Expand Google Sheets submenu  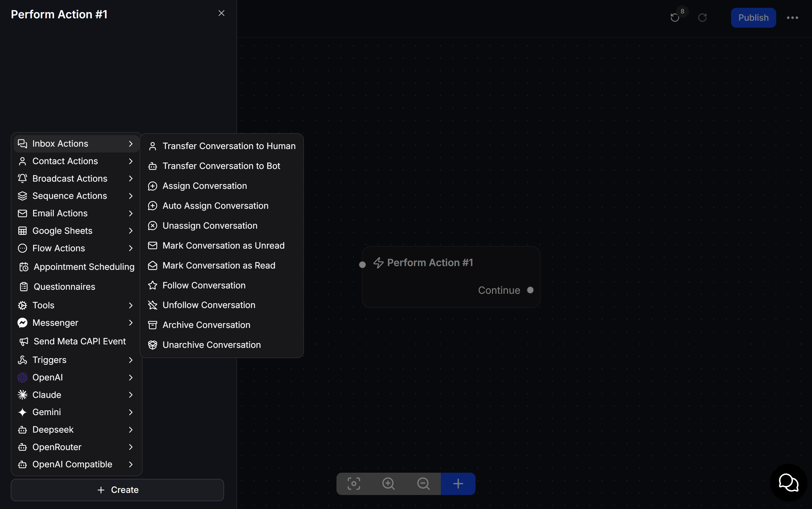coord(76,231)
